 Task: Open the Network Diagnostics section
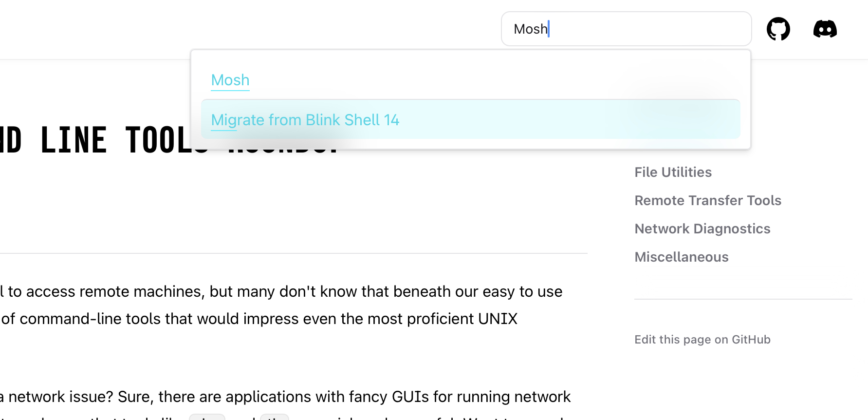point(702,229)
